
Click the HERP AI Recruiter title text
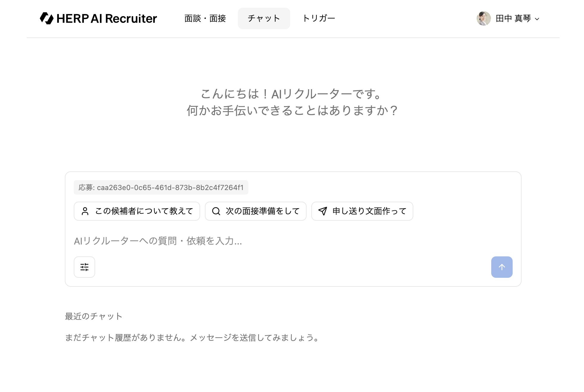click(106, 18)
